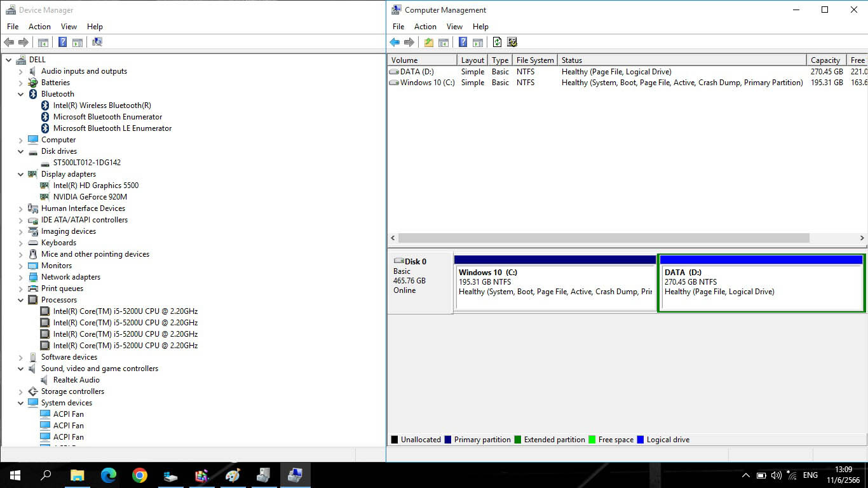Click left scroll arrow of volume list
The image size is (868, 488).
pyautogui.click(x=393, y=238)
